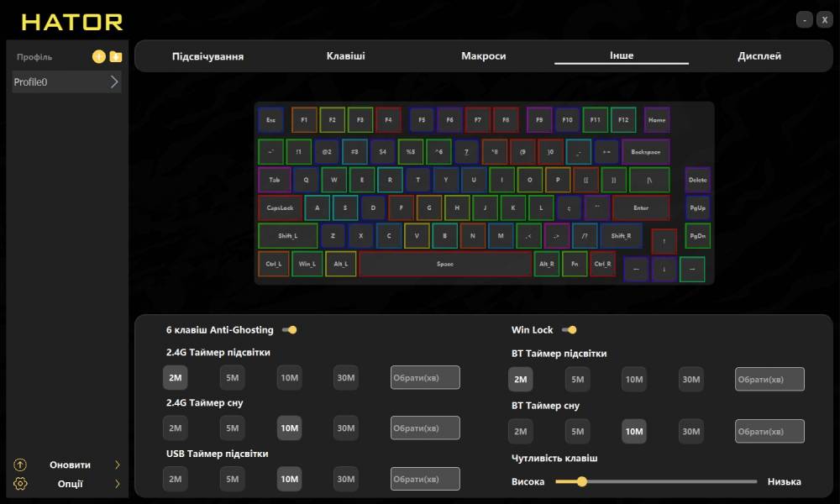Select the CapsLock key on the keyboard layout
The image size is (840, 504).
pyautogui.click(x=281, y=207)
